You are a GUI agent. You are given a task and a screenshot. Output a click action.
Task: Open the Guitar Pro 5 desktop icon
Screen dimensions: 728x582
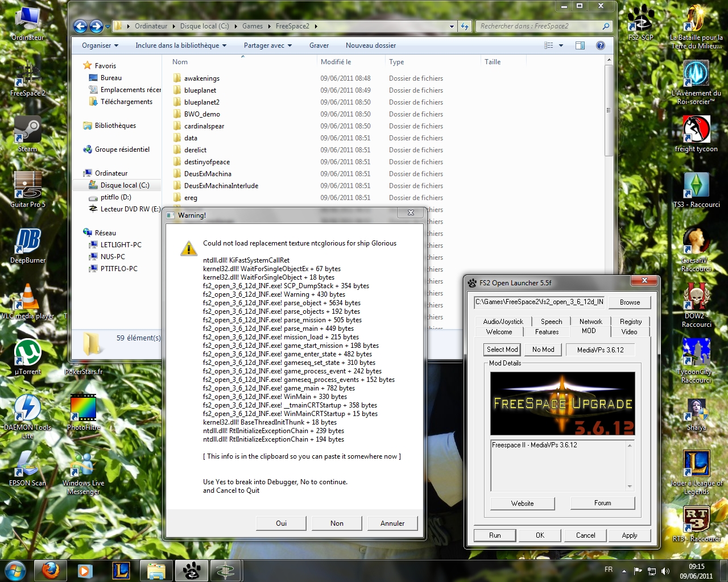pyautogui.click(x=27, y=190)
